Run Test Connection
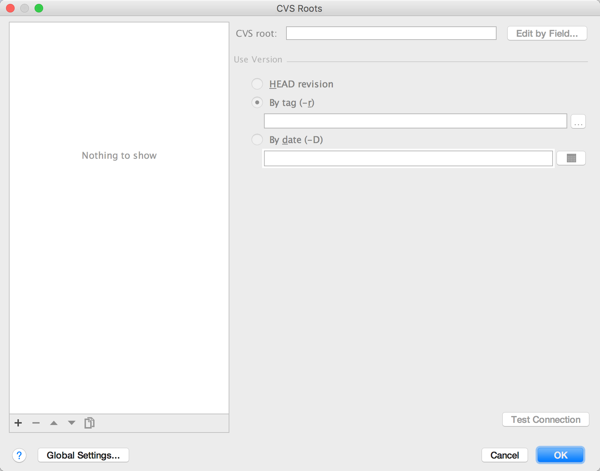 [546, 420]
